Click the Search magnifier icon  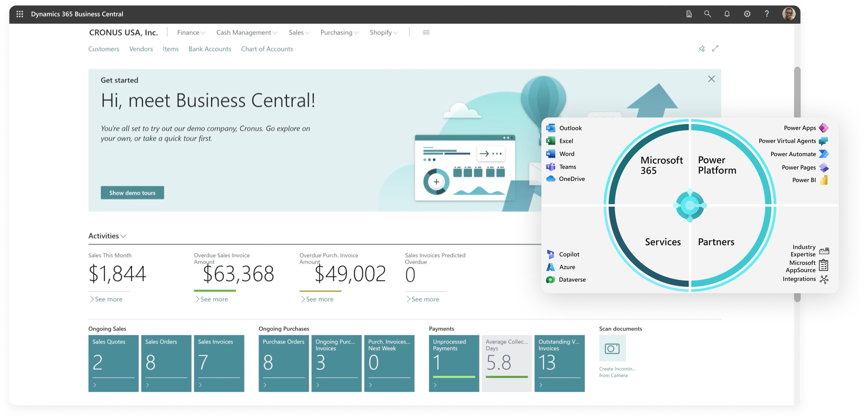(x=707, y=14)
